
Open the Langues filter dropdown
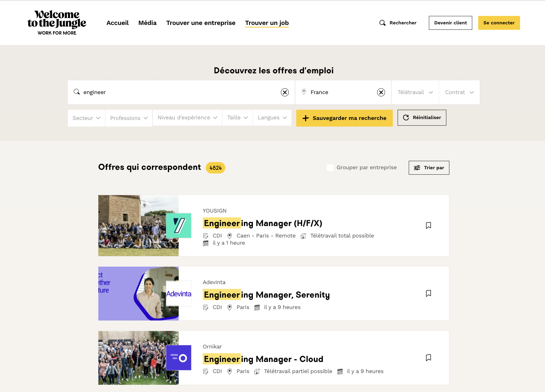pos(272,118)
